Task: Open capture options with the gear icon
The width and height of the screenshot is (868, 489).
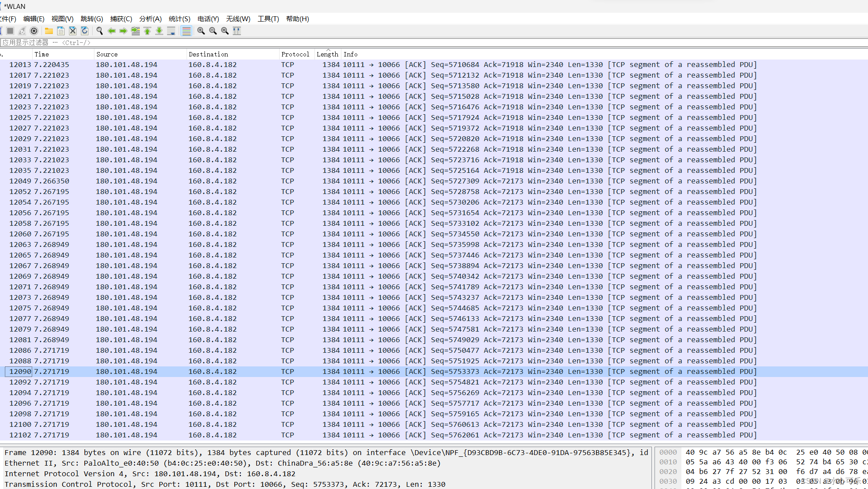Action: 34,31
